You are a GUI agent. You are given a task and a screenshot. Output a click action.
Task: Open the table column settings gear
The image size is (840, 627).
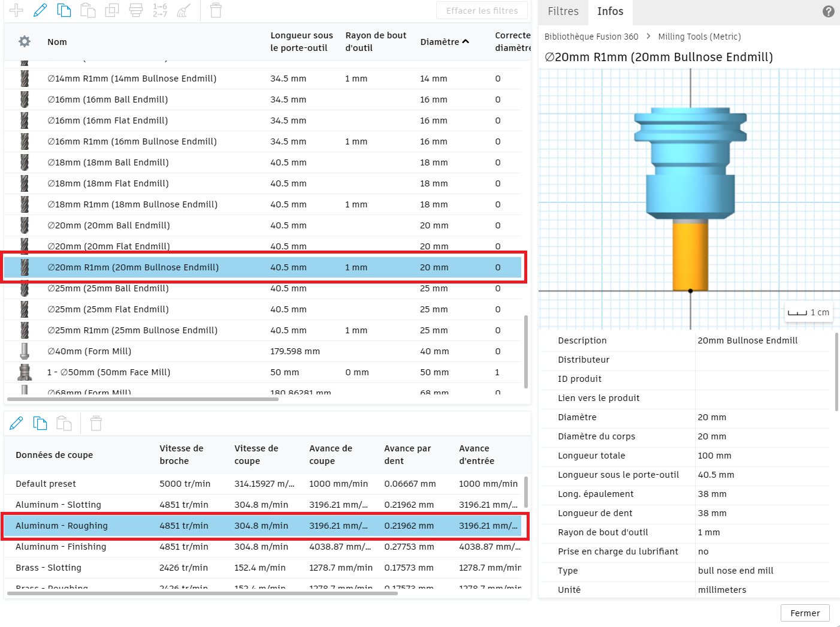click(25, 41)
